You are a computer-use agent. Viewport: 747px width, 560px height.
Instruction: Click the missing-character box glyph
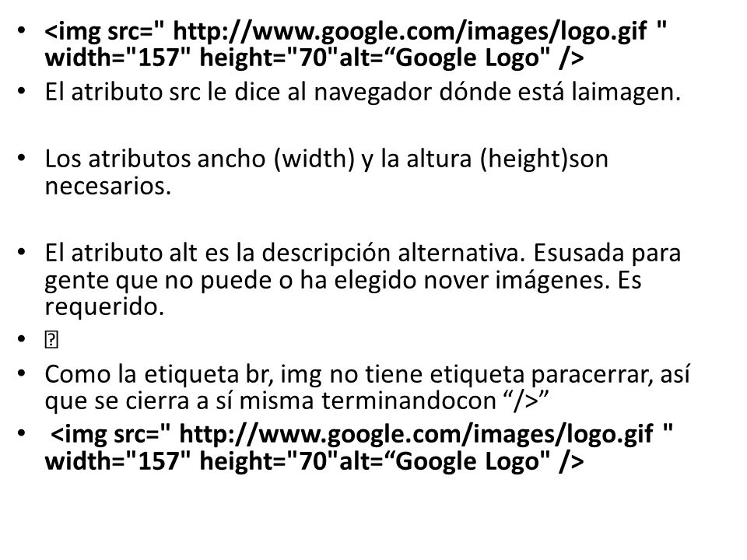(51, 341)
